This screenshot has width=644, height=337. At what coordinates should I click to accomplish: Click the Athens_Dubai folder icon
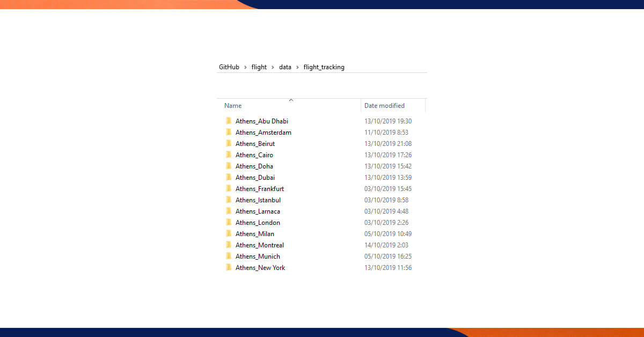tap(229, 177)
